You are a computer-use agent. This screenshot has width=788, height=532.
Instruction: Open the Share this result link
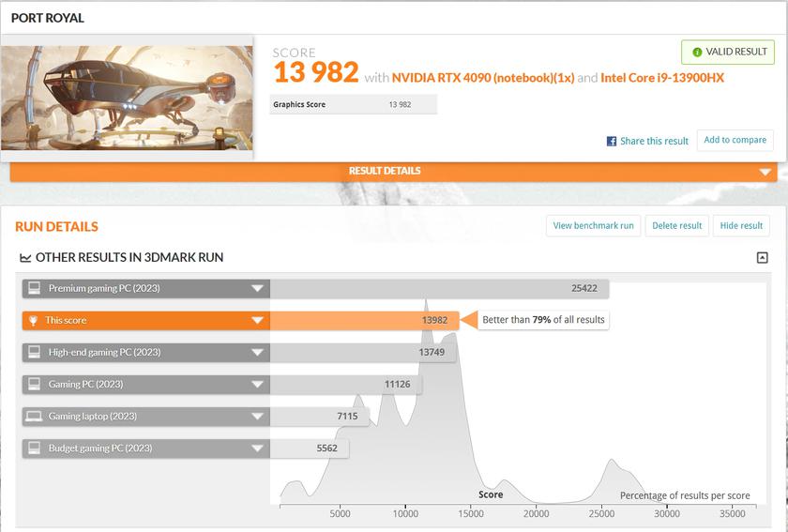654,141
